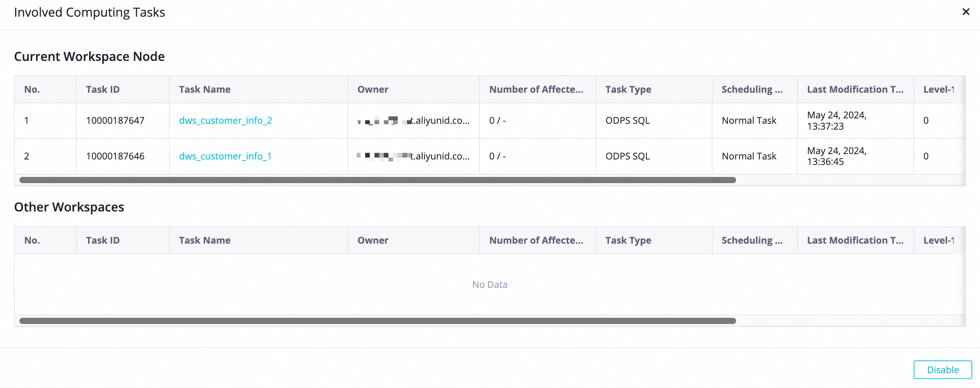Click the No Data placeholder in Other Workspaces
The width and height of the screenshot is (980, 388).
pyautogui.click(x=490, y=285)
